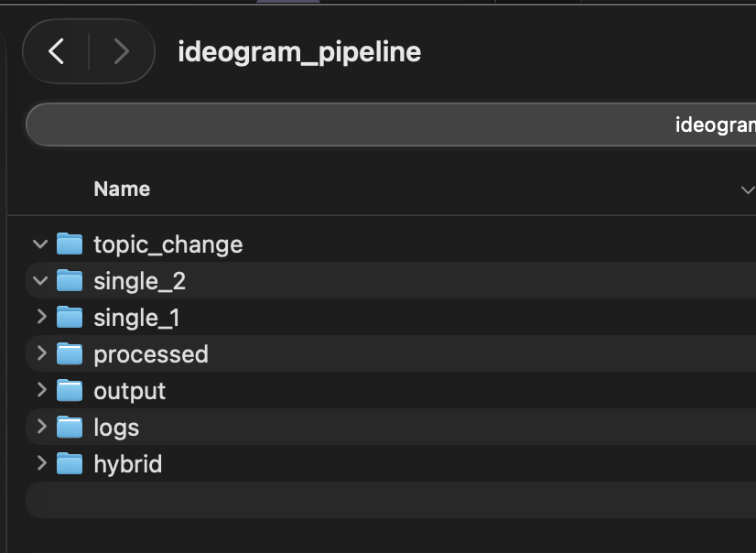
Task: Click the hybrid folder icon
Action: [x=70, y=463]
